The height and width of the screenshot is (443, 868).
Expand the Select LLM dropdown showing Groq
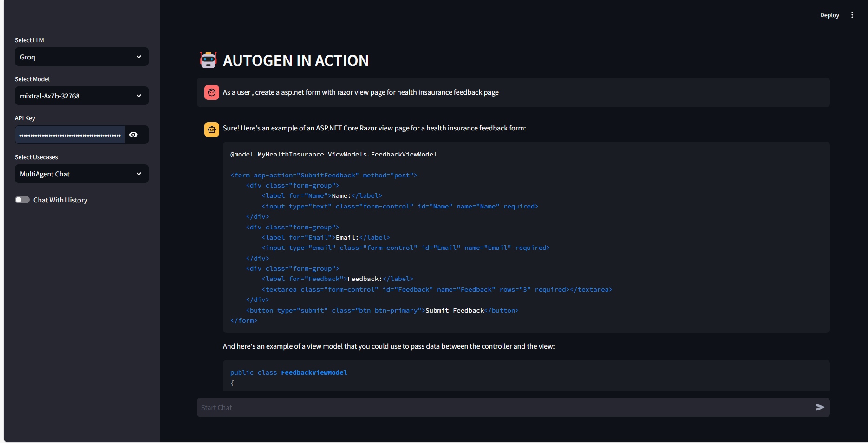[82, 57]
